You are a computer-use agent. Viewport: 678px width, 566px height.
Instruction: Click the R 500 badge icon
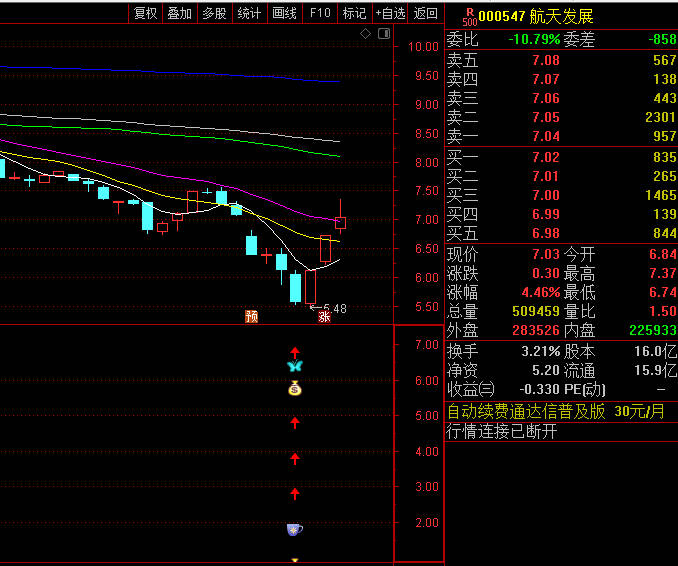point(470,17)
